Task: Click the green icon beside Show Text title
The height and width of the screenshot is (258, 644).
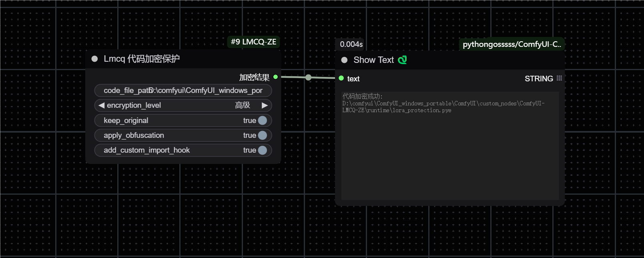Action: [x=402, y=60]
